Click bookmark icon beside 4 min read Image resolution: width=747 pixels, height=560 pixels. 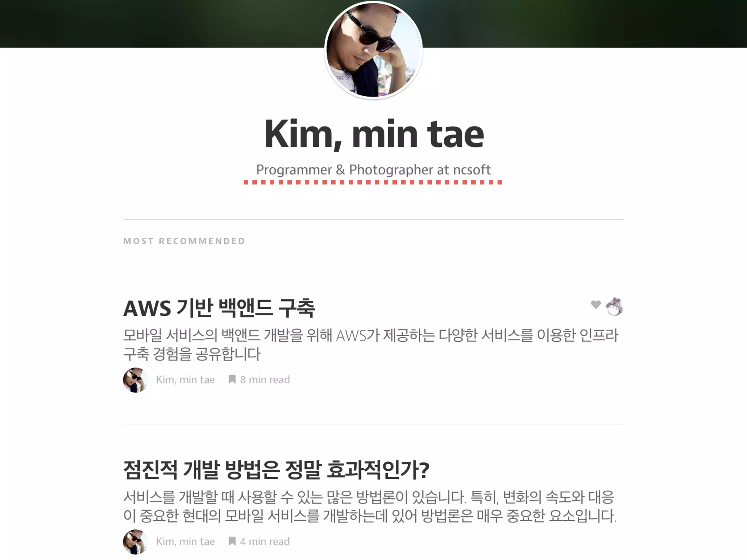(232, 541)
